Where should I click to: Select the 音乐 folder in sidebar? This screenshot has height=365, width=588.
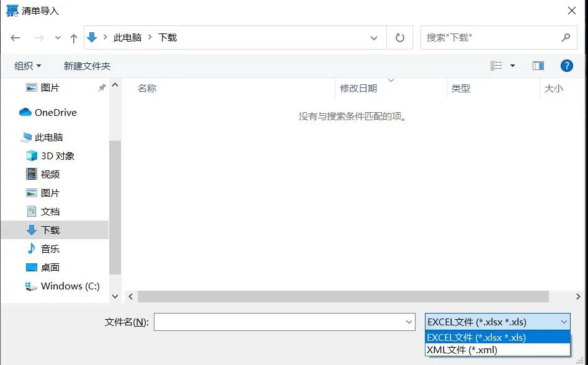(x=52, y=248)
